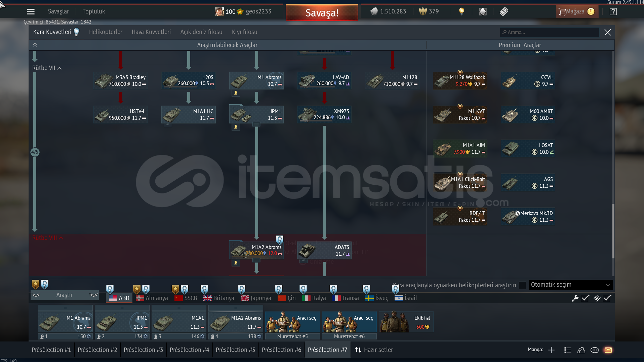
Task: Select the ADATS vehicle card
Action: pos(324,250)
